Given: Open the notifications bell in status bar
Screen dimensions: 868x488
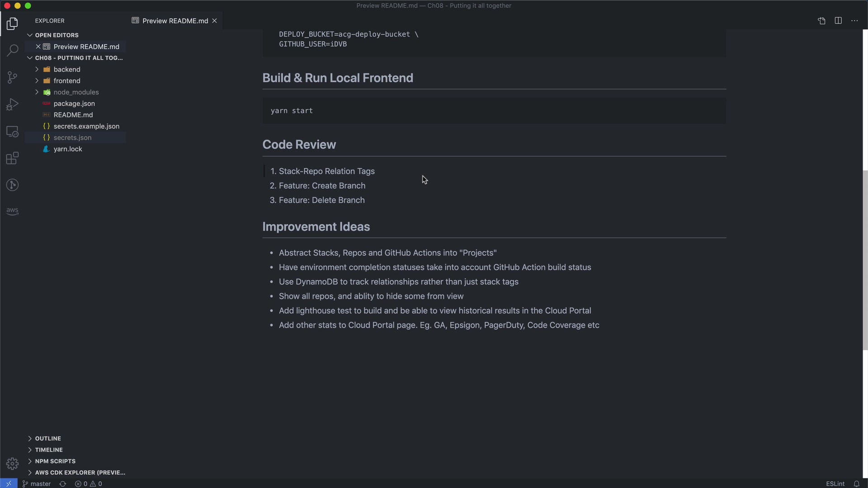Looking at the screenshot, I should [856, 483].
